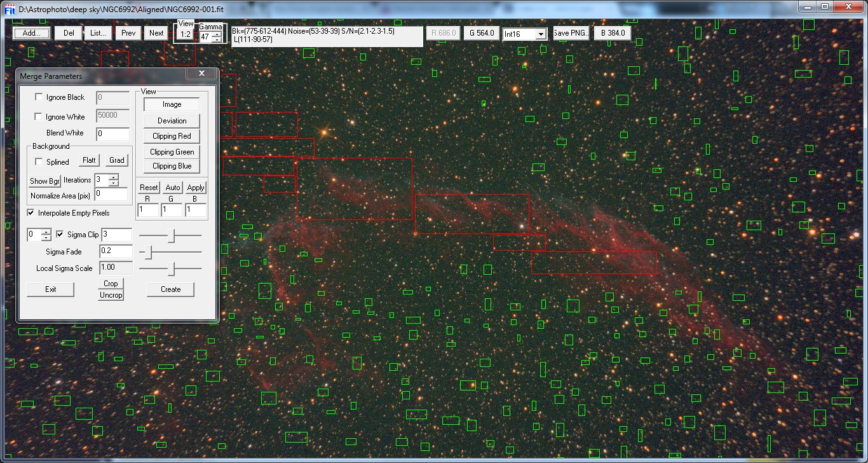Open the List... of images

(x=98, y=33)
